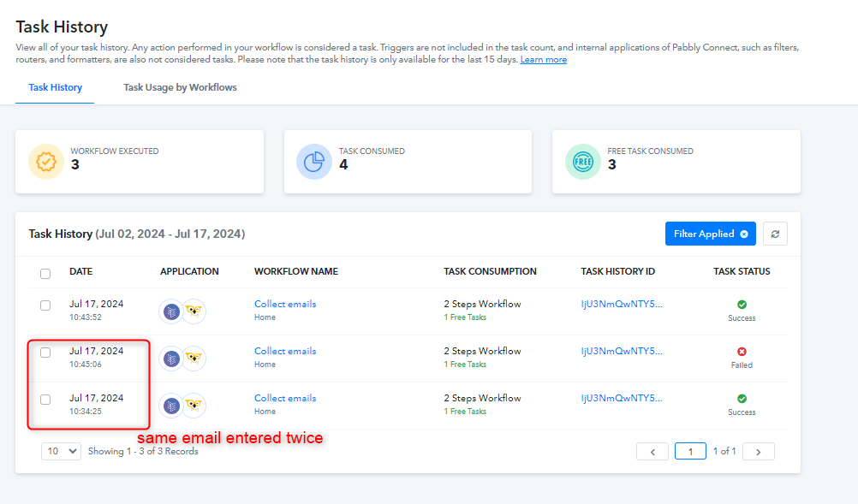Click the WORKFLOW NAME column header
The height and width of the screenshot is (504, 858).
click(296, 271)
